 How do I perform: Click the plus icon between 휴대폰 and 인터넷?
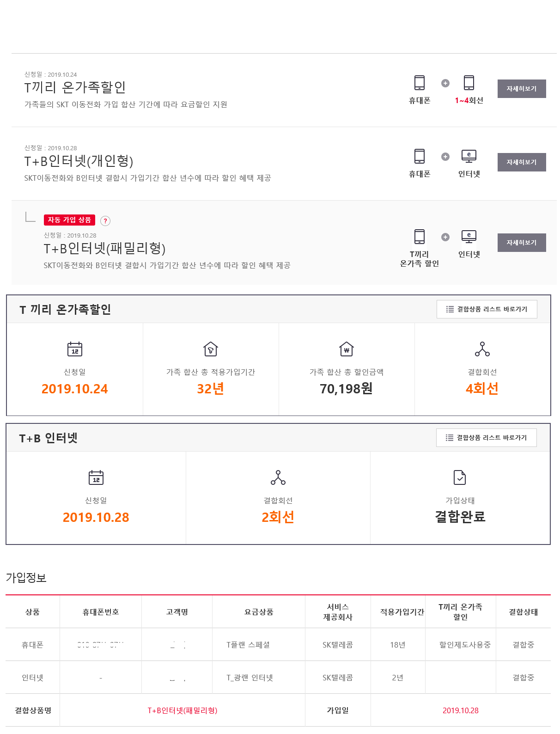445,157
